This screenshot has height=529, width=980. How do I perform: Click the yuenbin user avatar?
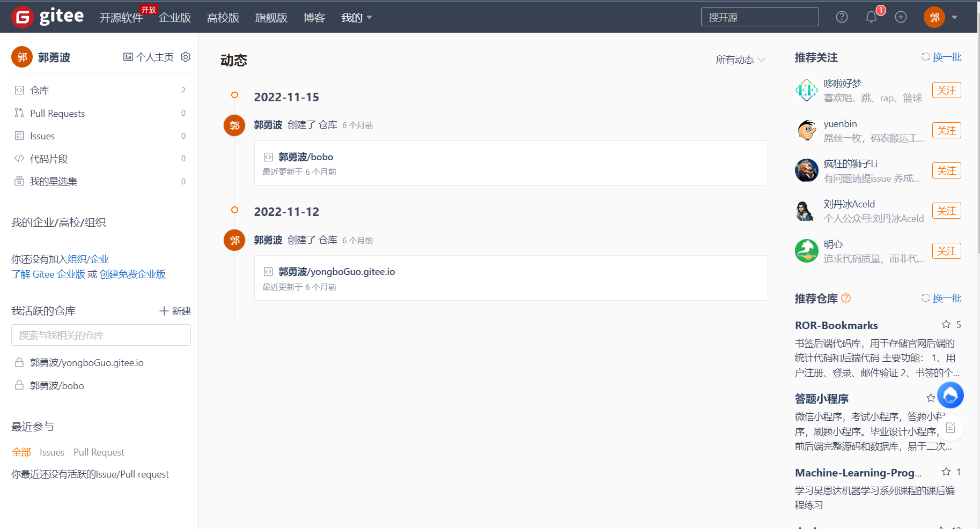pyautogui.click(x=806, y=130)
